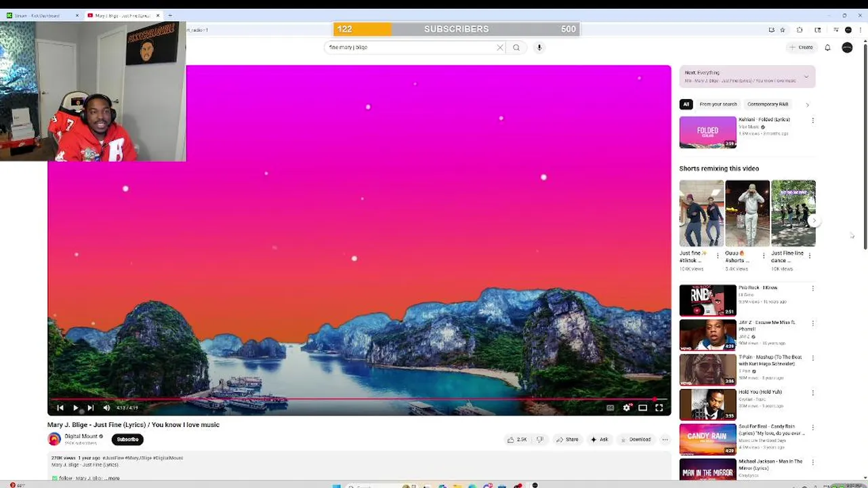Open player settings gear icon
Viewport: 868px width, 488px height.
626,407
